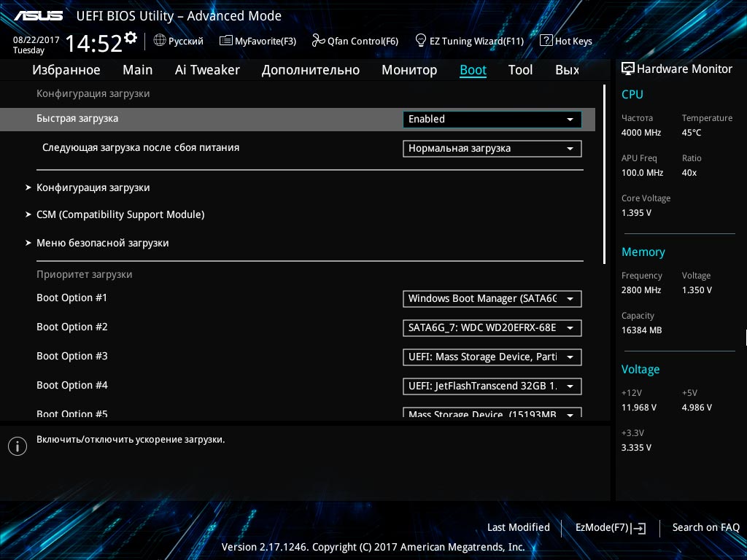Image resolution: width=747 pixels, height=560 pixels.
Task: Click the memory voltage 1.350 V value
Action: tap(697, 290)
